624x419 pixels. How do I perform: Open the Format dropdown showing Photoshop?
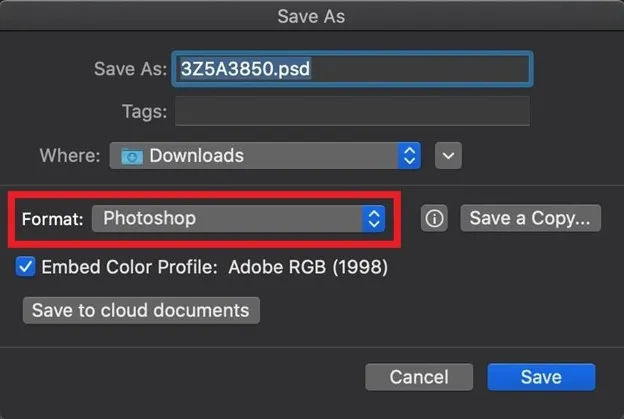click(237, 218)
